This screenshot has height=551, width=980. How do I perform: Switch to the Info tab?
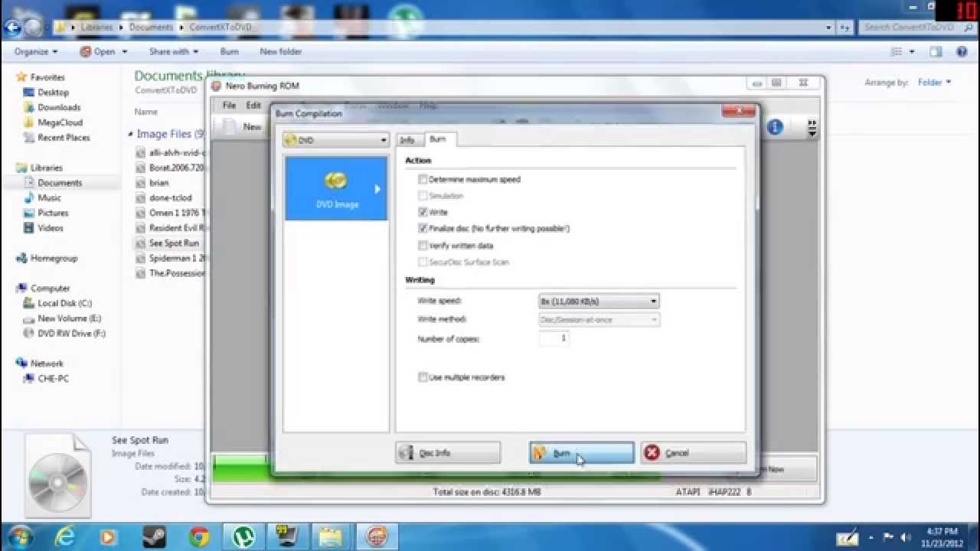pyautogui.click(x=407, y=140)
